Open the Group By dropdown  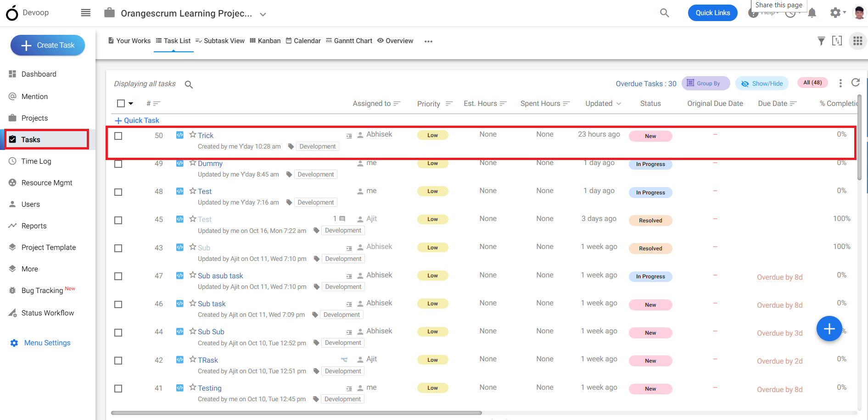[x=706, y=83]
